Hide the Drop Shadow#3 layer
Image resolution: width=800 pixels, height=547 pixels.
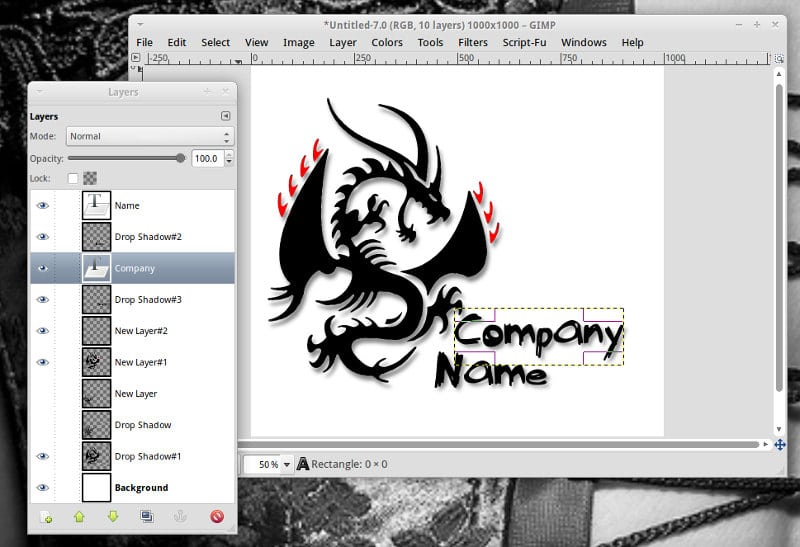42,300
